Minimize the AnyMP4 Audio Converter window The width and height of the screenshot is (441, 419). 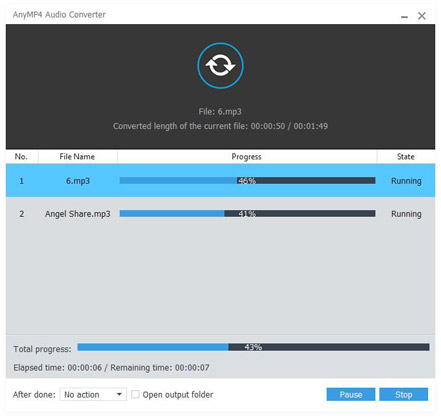(x=404, y=16)
